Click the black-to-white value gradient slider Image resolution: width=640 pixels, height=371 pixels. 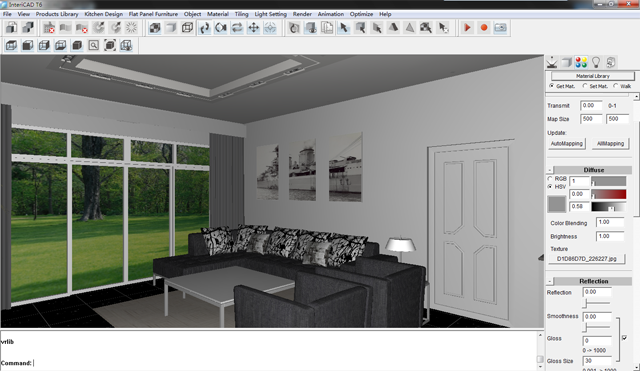[x=609, y=207]
